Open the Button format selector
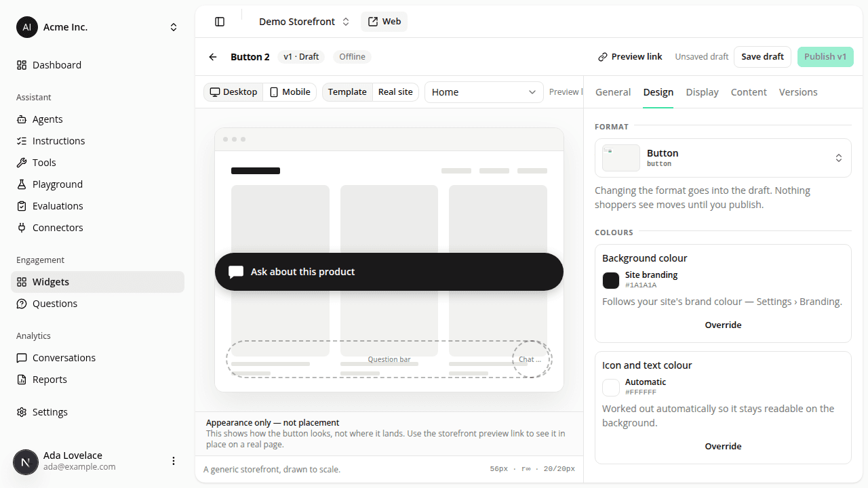 click(x=723, y=158)
